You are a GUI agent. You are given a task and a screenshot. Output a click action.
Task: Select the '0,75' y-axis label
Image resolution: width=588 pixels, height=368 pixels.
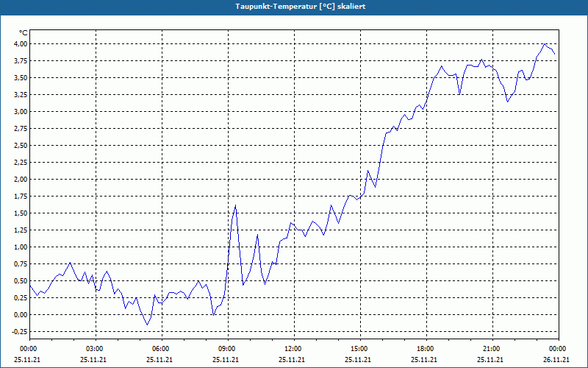click(21, 264)
